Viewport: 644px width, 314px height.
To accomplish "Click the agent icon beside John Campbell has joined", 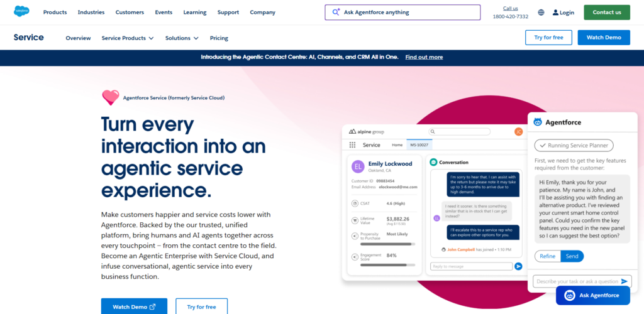I will coord(443,249).
